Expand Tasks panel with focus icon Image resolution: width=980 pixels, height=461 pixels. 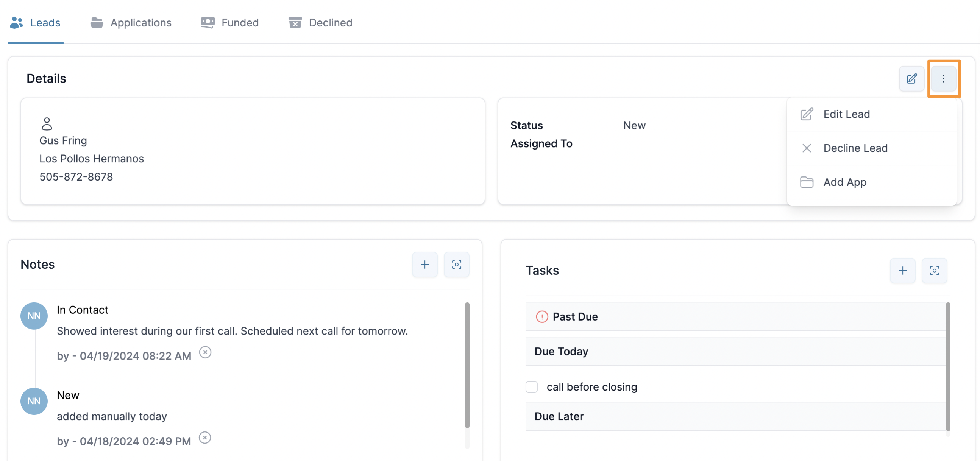coord(934,271)
